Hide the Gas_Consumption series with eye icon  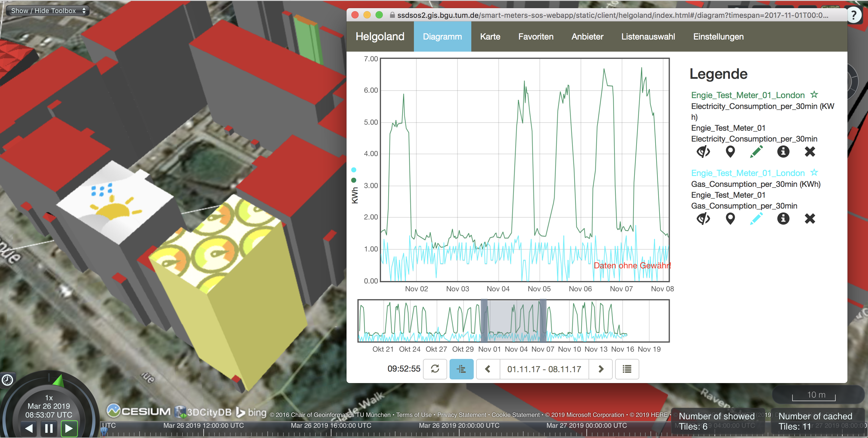tap(703, 219)
